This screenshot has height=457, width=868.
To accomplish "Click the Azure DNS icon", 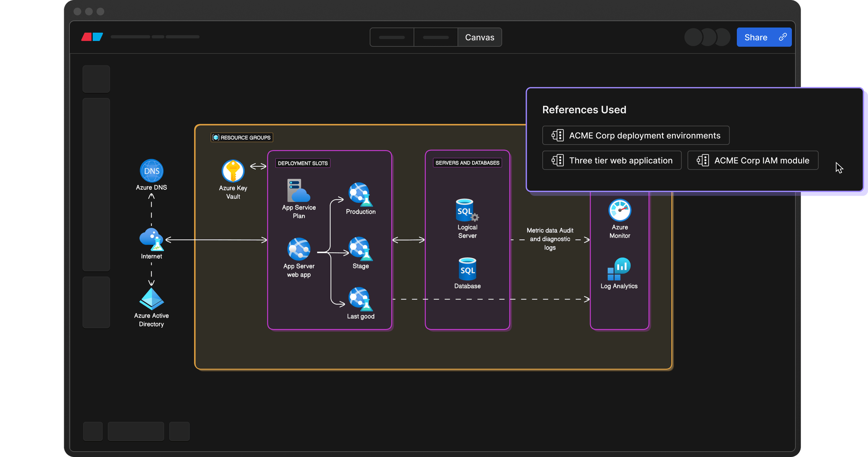I will click(x=152, y=171).
